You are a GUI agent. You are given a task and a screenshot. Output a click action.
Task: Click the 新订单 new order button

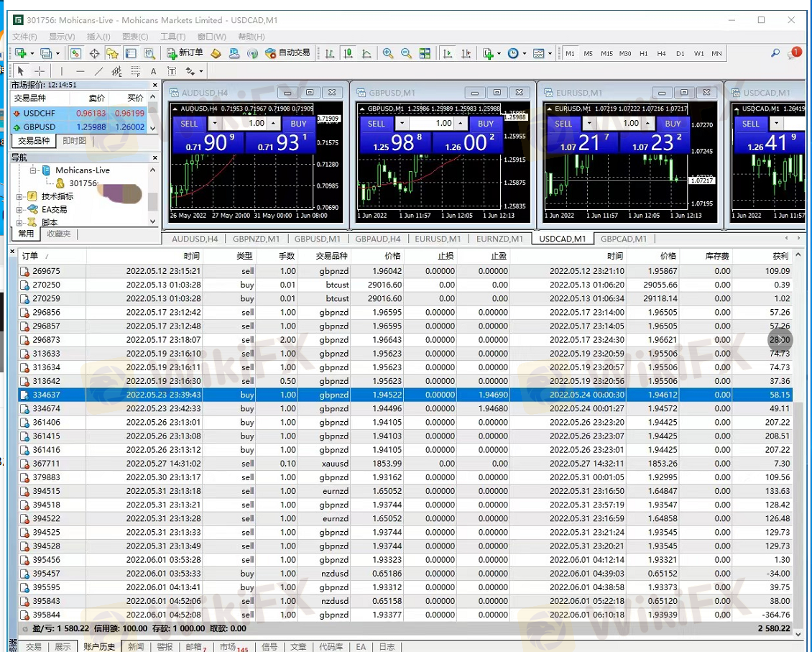[x=185, y=52]
